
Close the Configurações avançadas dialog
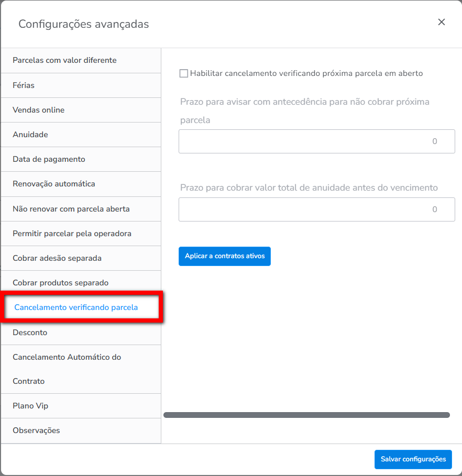tap(442, 22)
